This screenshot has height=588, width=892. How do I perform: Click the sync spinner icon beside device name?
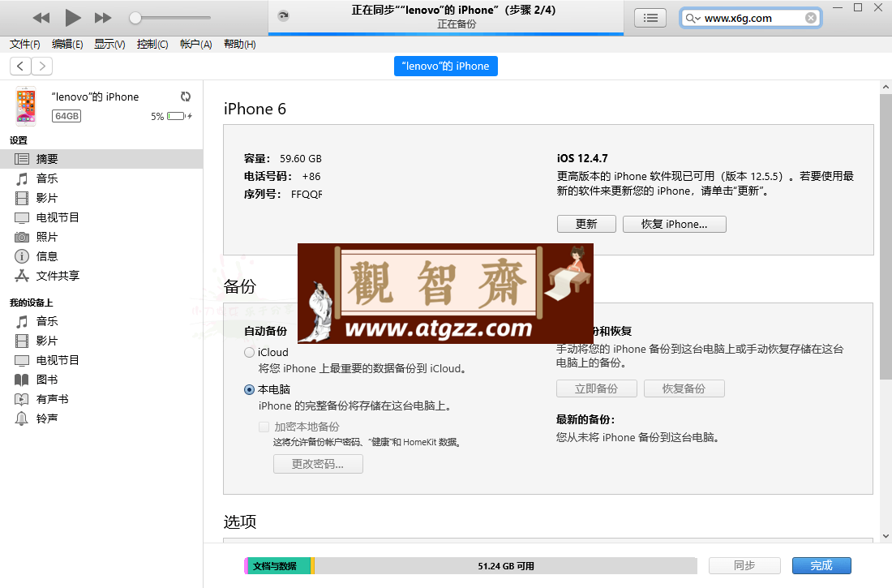coord(186,97)
